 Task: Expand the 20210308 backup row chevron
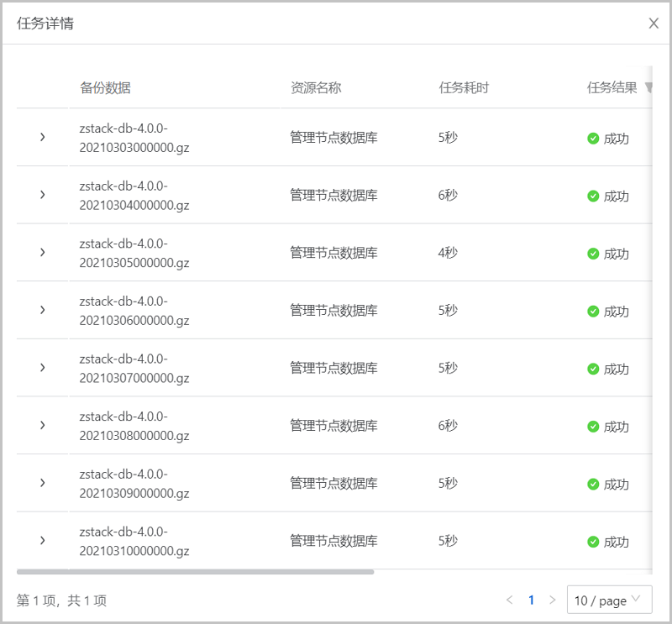pyautogui.click(x=42, y=426)
